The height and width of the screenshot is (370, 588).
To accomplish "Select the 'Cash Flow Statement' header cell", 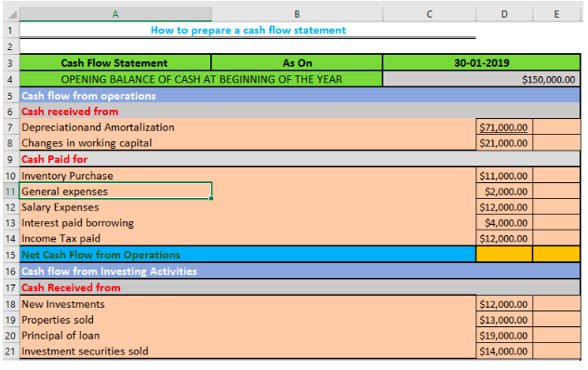I will coord(114,62).
